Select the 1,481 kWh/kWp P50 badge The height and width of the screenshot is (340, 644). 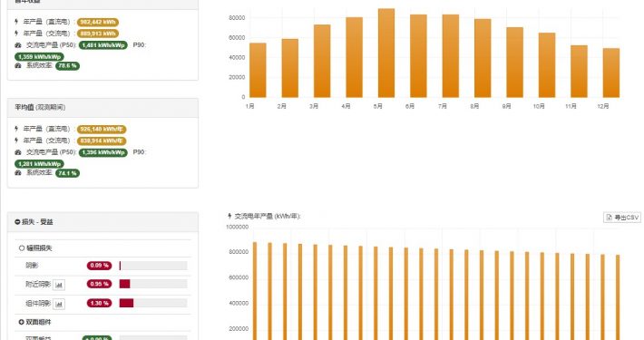[103, 45]
